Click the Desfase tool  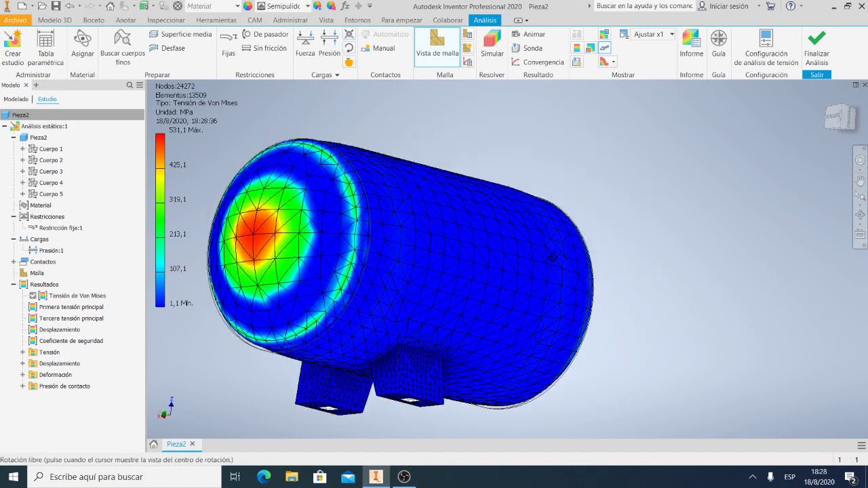click(x=167, y=48)
